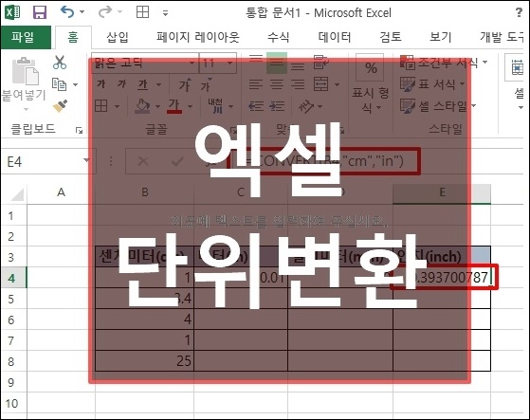Open 표 서식 table format

click(432, 84)
